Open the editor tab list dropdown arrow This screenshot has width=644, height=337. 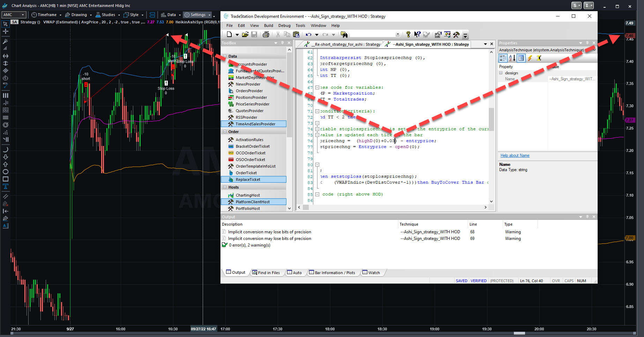[485, 44]
